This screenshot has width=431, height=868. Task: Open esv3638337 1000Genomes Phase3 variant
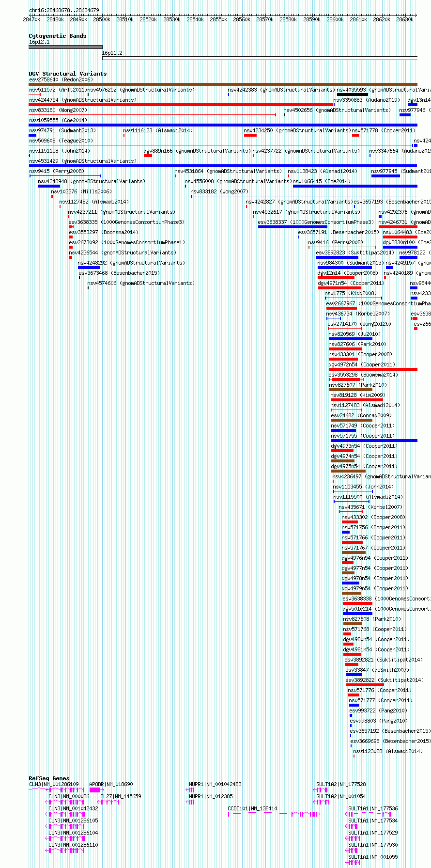pyautogui.click(x=316, y=222)
